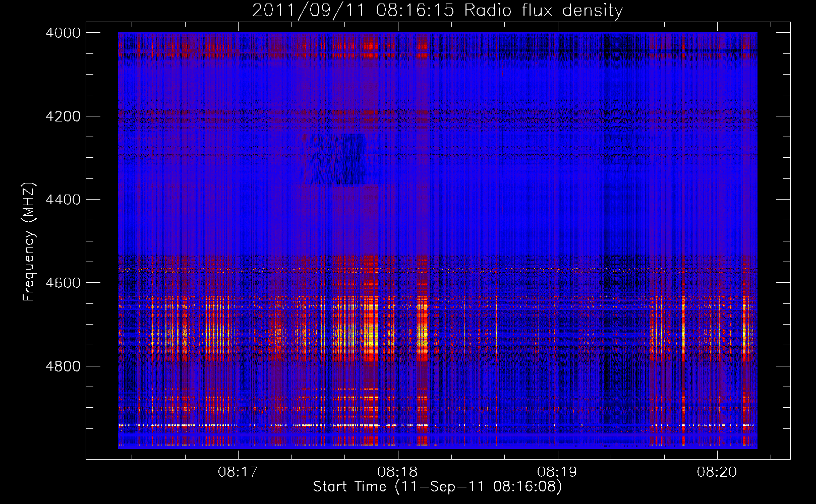Screen dimensions: 816x504
Task: Click the 08:20 time axis label
Action: tap(717, 472)
